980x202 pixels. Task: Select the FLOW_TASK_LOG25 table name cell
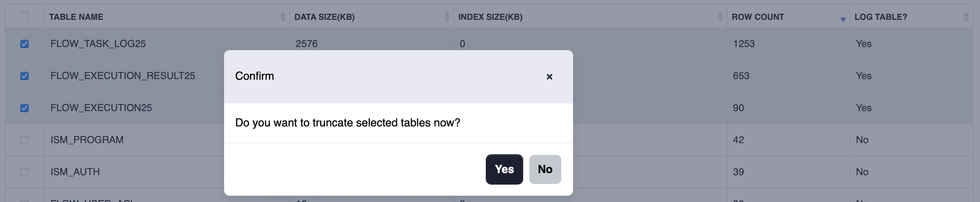tap(98, 44)
